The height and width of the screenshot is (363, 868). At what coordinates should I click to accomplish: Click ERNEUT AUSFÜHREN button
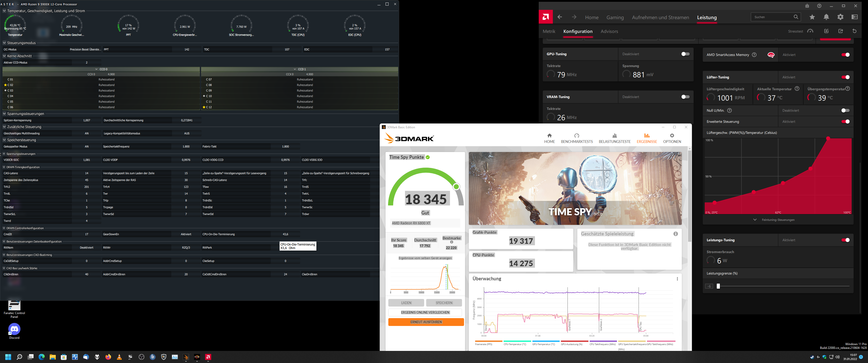point(426,322)
